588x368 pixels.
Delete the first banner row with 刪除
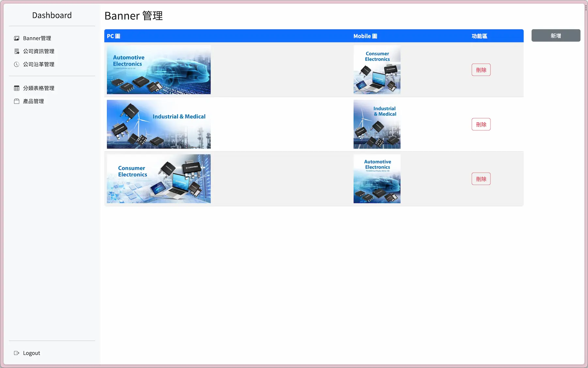tap(481, 70)
